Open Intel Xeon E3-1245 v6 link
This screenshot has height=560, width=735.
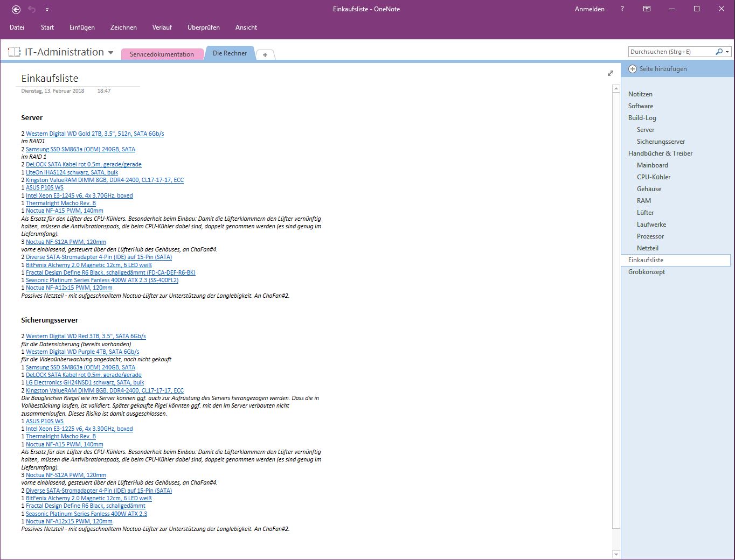pyautogui.click(x=79, y=195)
